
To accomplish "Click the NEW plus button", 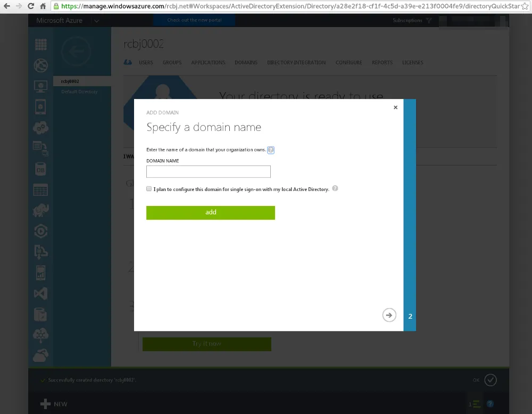I will (x=54, y=404).
